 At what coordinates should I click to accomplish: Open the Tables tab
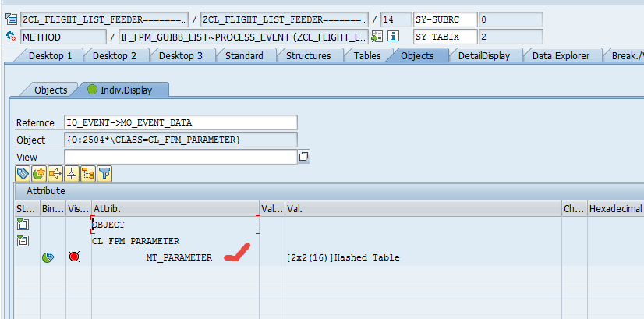click(367, 55)
